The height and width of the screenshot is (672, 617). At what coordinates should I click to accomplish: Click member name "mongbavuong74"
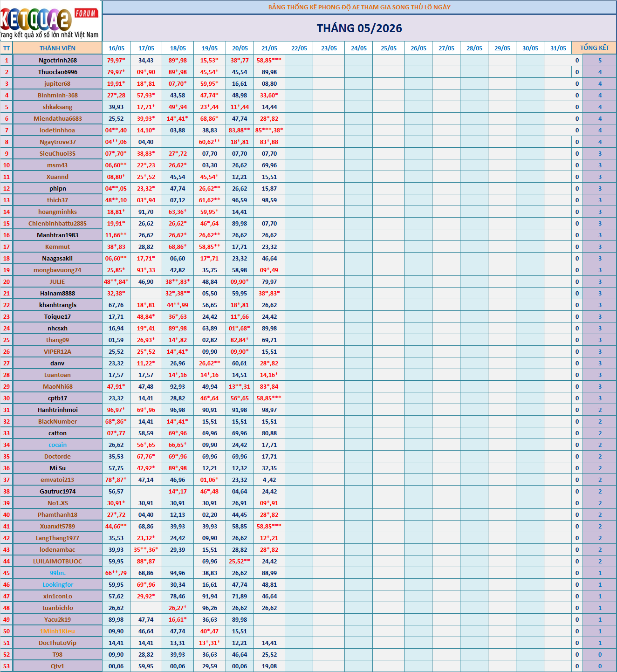(x=57, y=270)
